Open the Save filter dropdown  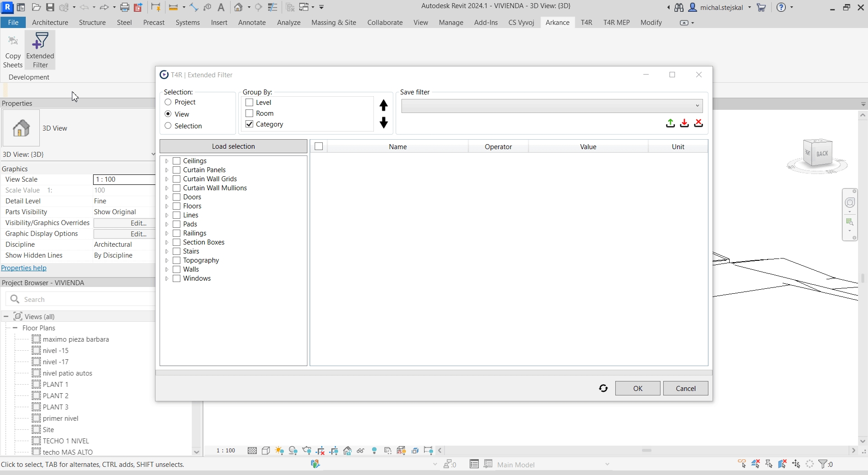click(697, 106)
